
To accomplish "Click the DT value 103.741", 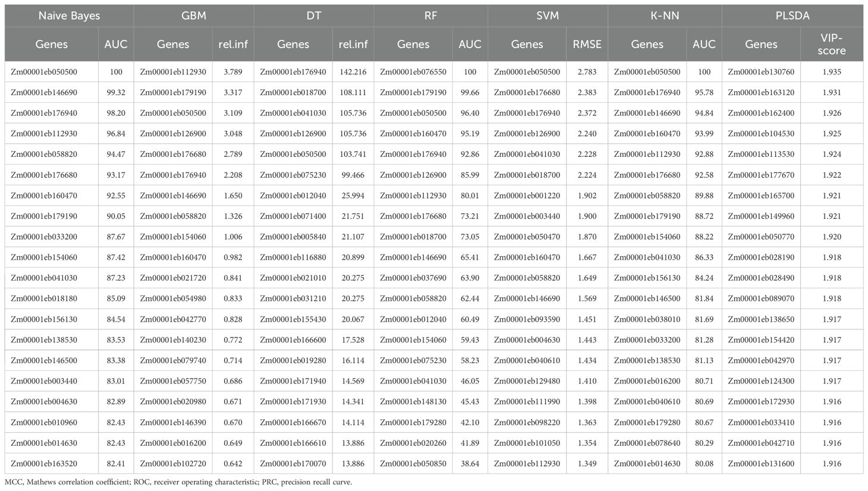I will pos(353,154).
